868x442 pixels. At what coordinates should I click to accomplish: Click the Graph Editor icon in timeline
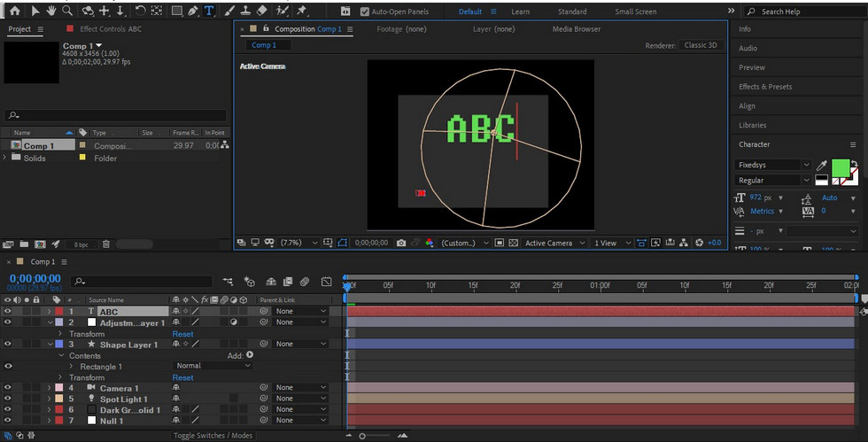point(326,282)
